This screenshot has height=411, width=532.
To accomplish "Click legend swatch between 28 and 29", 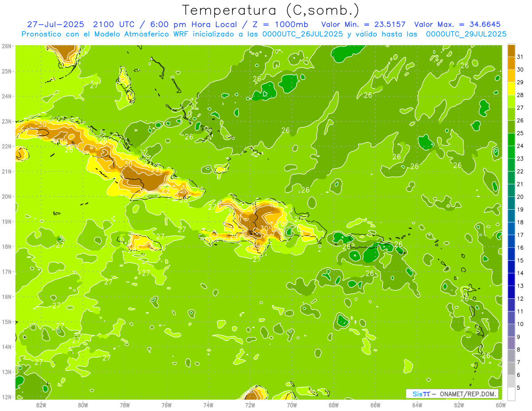I will point(511,89).
